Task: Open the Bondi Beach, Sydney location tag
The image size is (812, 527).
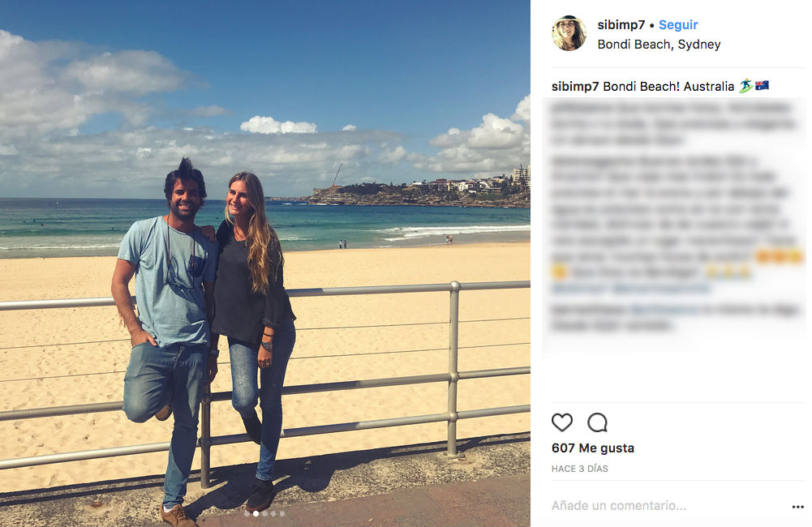Action: 659,45
